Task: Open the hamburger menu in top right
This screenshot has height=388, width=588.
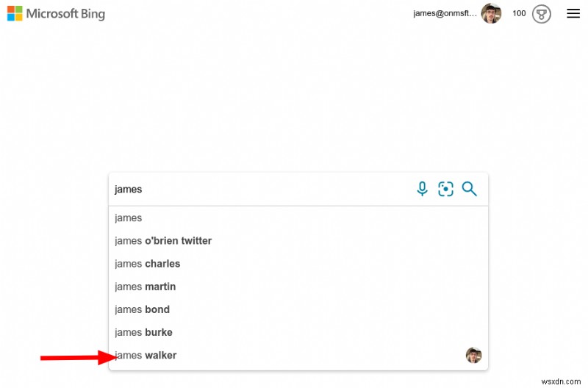Action: [573, 14]
